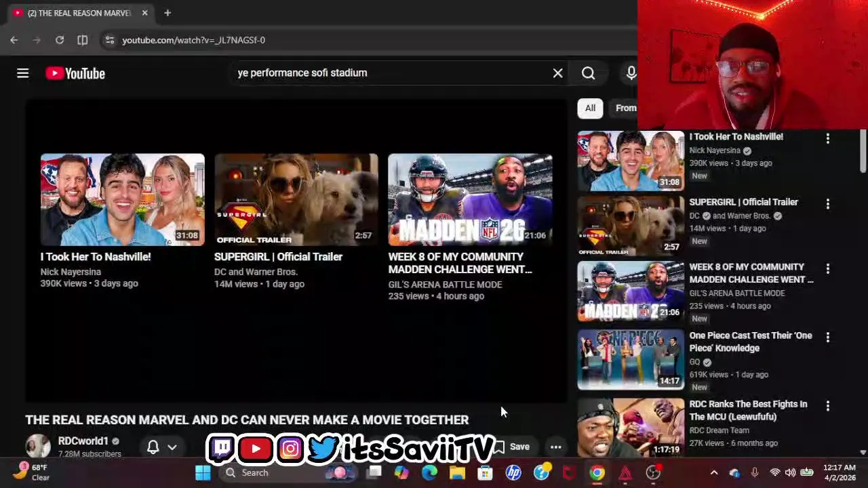This screenshot has width=868, height=488.
Task: Go back with the browser back arrow
Action: coord(14,40)
